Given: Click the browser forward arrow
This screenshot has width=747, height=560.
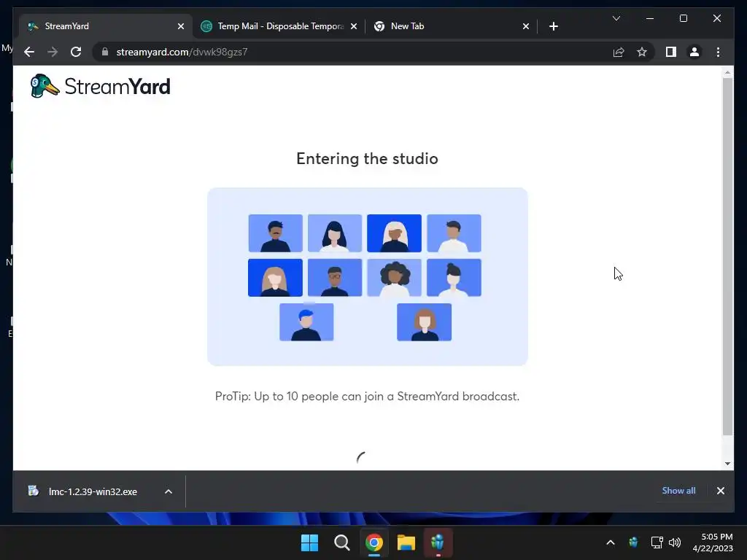Looking at the screenshot, I should tap(53, 52).
